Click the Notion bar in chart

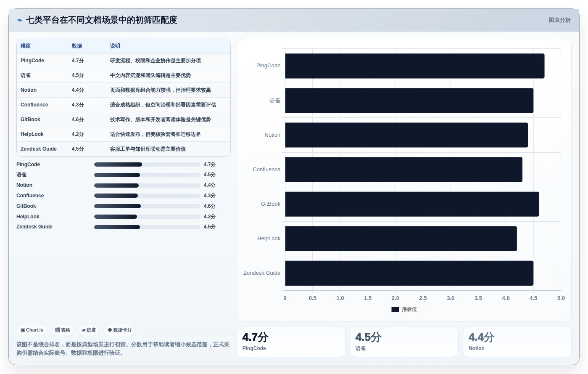pos(406,135)
